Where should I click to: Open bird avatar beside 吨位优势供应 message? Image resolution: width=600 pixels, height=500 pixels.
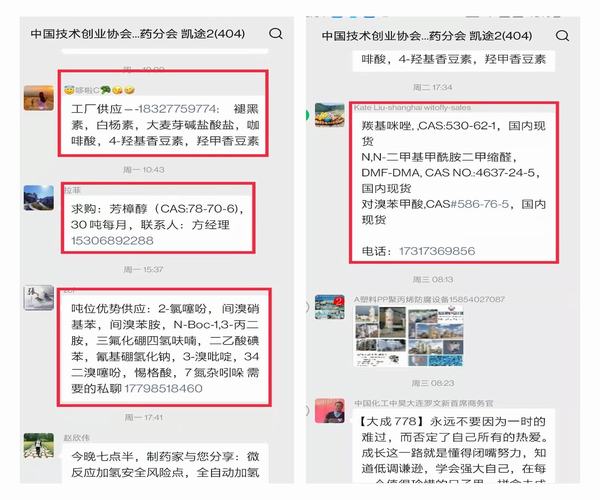[39, 297]
